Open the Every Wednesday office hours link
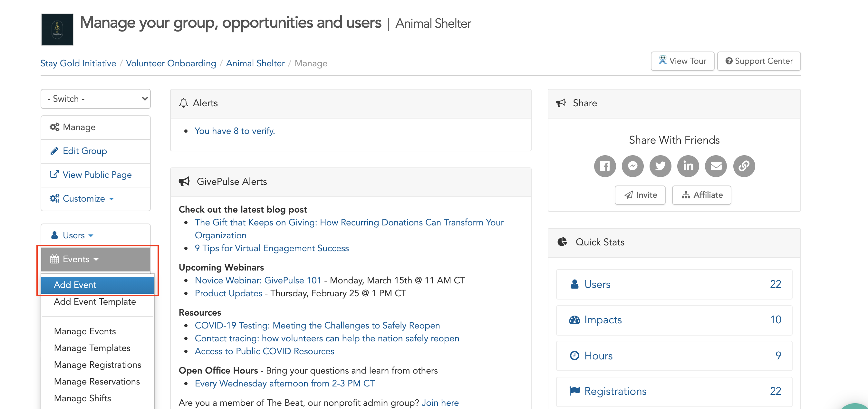 tap(285, 383)
